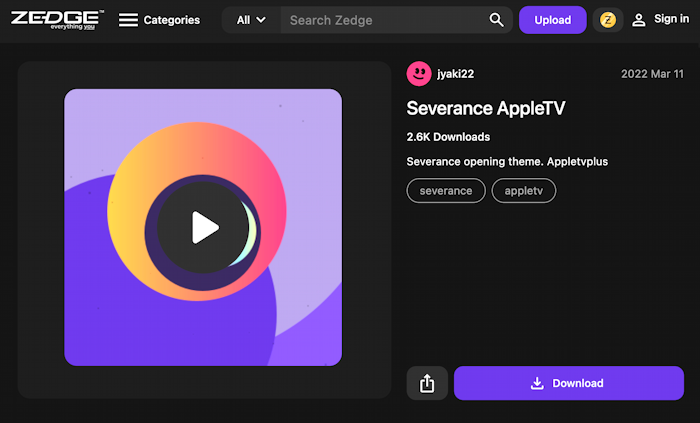Play the Severance ringtone preview

point(203,228)
